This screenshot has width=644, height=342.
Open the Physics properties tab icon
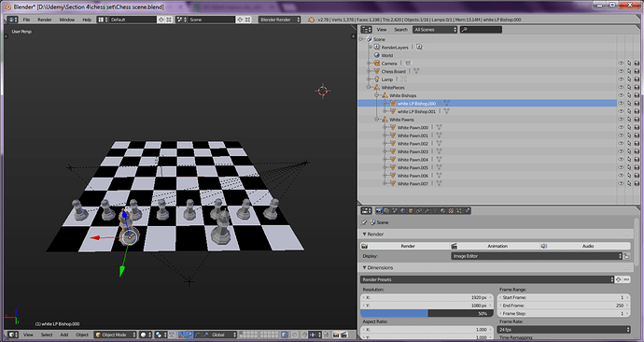(467, 211)
